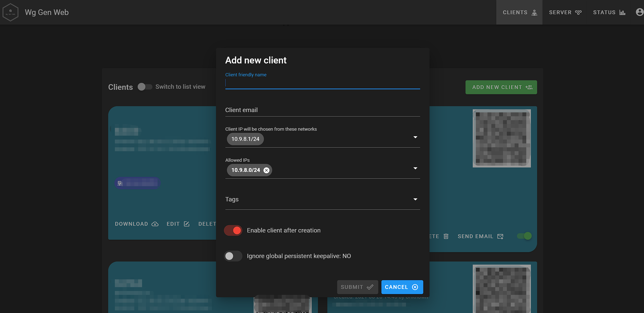The width and height of the screenshot is (644, 313).
Task: Click the trash delete icon on right card
Action: pyautogui.click(x=446, y=236)
